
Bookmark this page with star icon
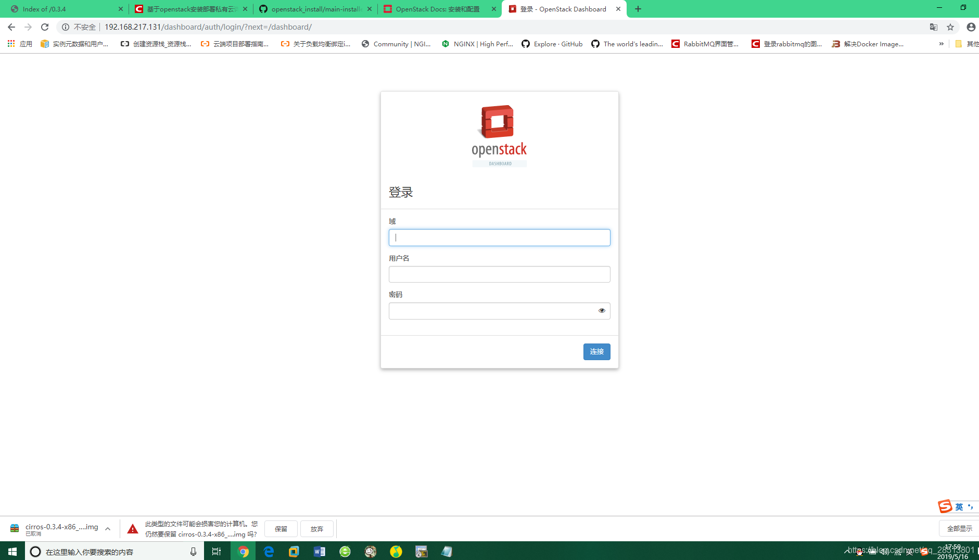pyautogui.click(x=950, y=27)
